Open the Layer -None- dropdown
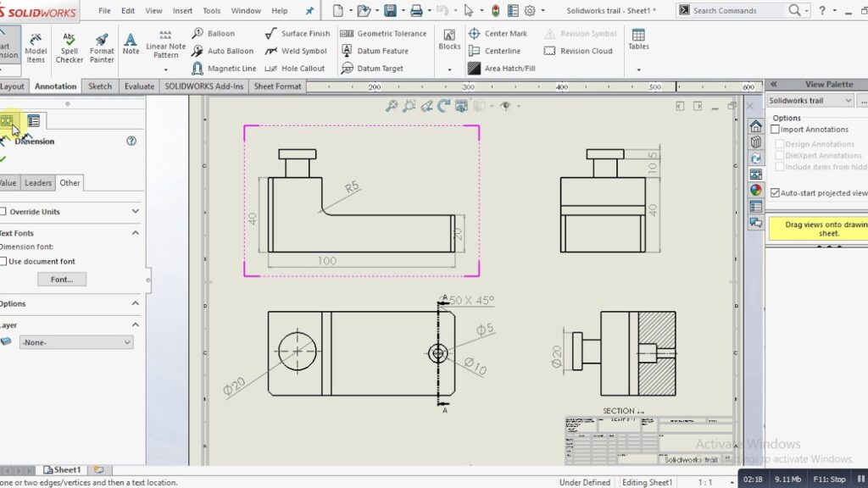This screenshot has width=868, height=488. coord(75,342)
